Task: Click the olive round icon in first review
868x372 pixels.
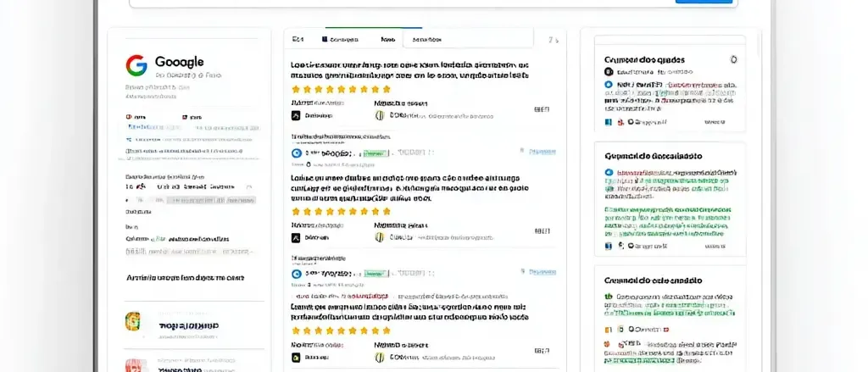Action: click(380, 115)
